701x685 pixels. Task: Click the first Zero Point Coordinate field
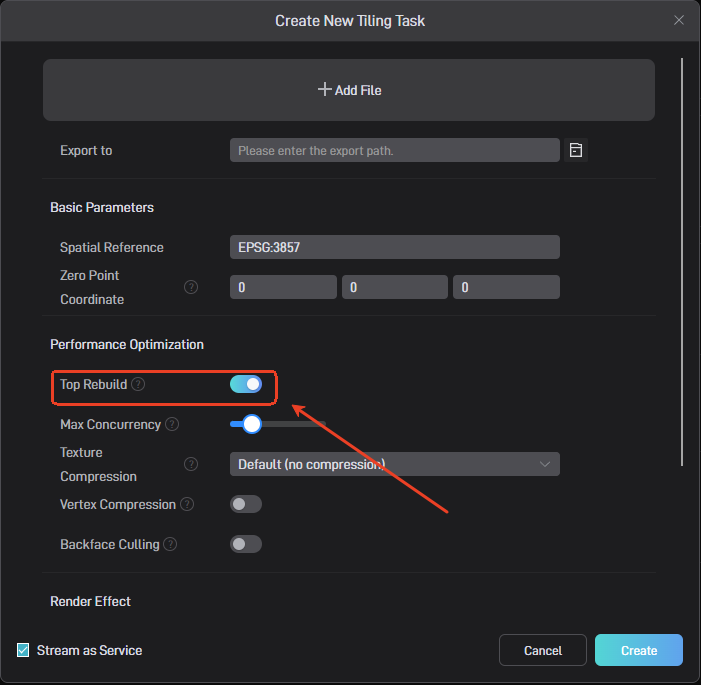[x=283, y=287]
